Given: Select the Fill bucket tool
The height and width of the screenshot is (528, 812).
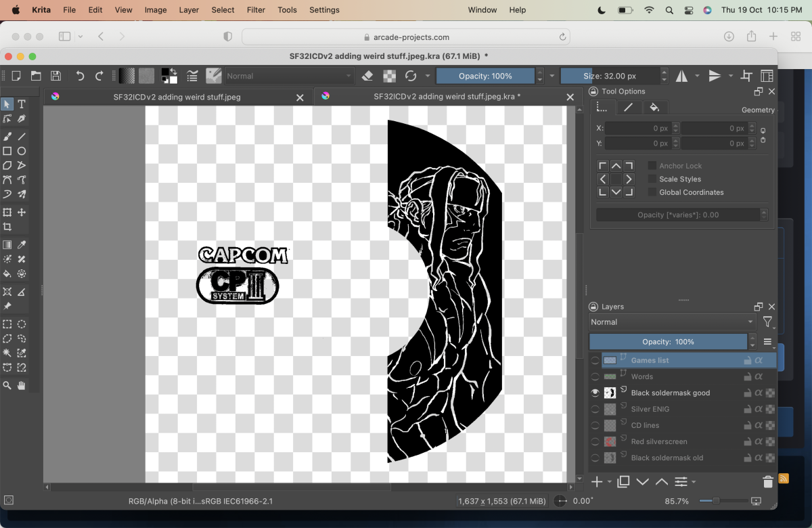Looking at the screenshot, I should (x=7, y=274).
